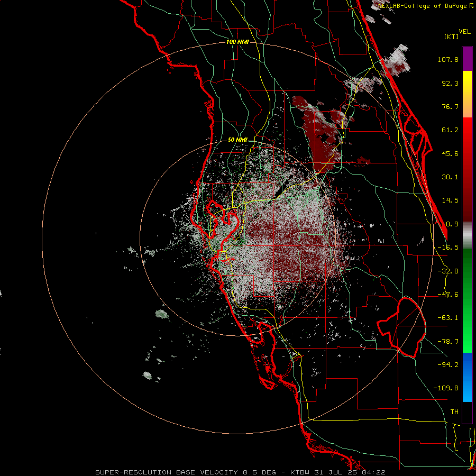Click the 61.2 velocity scale value
This screenshot has height=476, width=476.
[450, 130]
